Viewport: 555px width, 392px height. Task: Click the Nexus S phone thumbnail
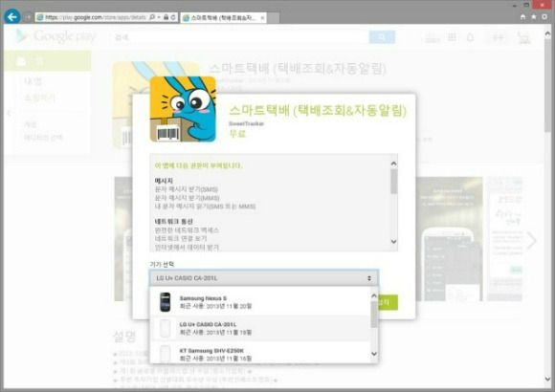165,302
